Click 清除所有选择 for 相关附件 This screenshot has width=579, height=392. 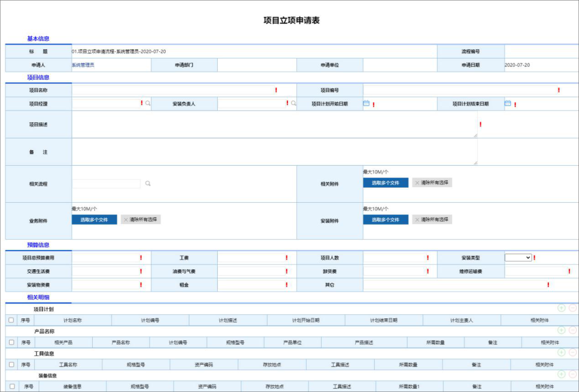pyautogui.click(x=432, y=182)
